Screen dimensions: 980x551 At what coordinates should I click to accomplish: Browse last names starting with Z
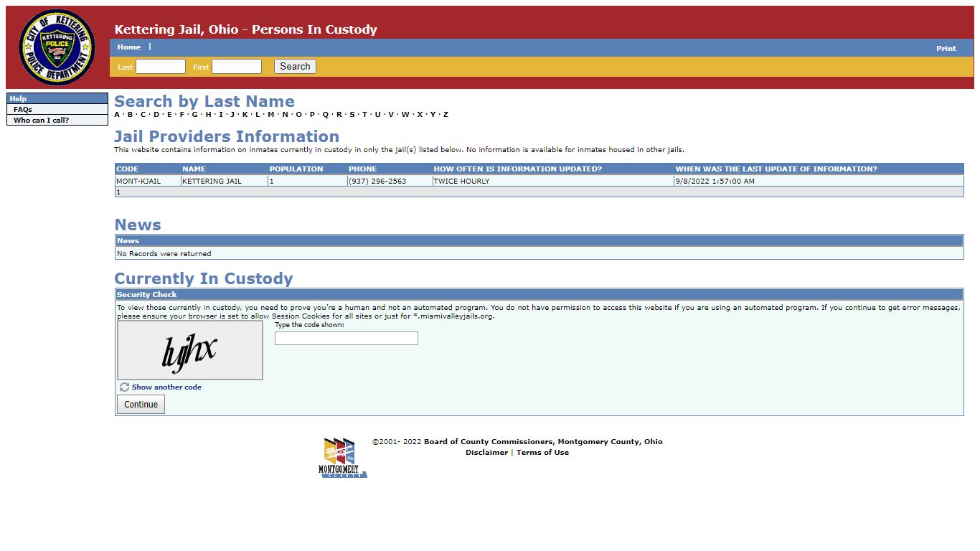click(446, 115)
